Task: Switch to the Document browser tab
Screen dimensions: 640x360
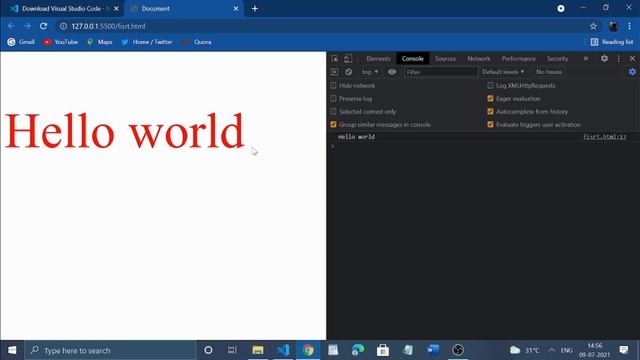Action: pyautogui.click(x=184, y=9)
